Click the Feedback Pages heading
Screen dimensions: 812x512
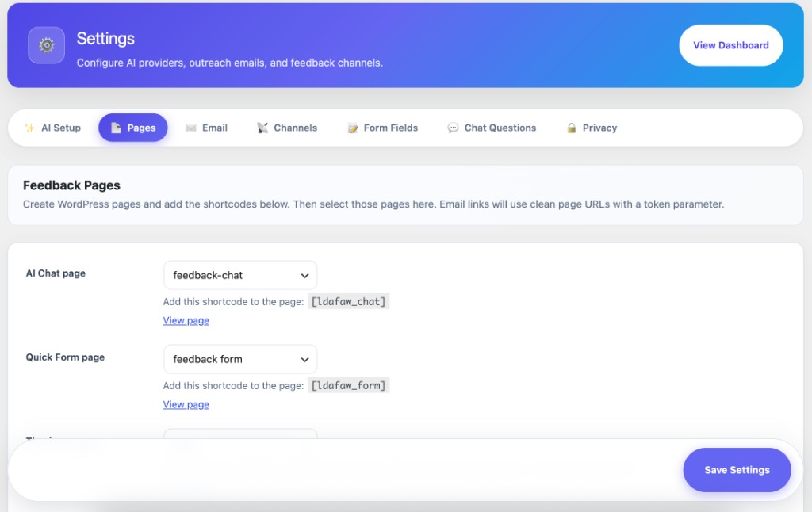click(71, 185)
